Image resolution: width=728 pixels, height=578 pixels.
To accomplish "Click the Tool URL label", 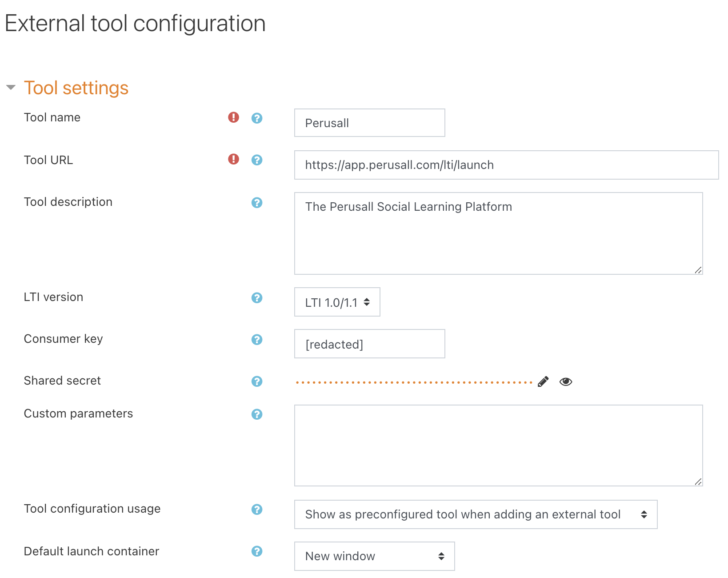I will [48, 160].
